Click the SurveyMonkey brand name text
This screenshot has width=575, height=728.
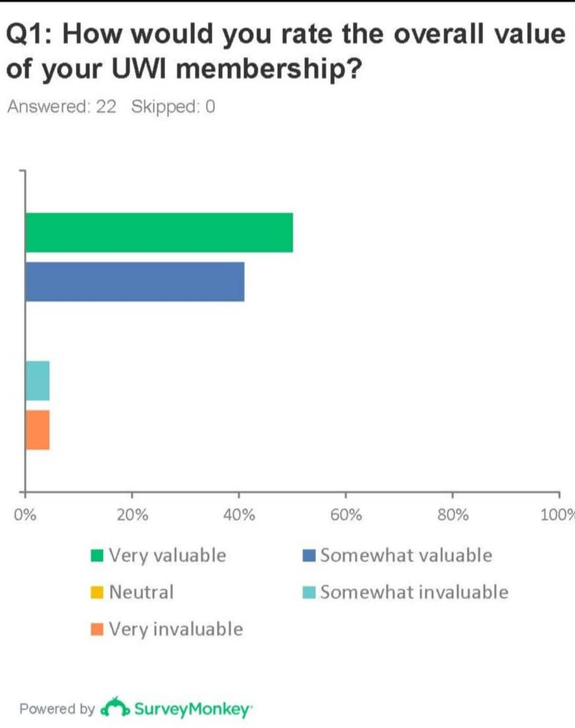pos(192,709)
